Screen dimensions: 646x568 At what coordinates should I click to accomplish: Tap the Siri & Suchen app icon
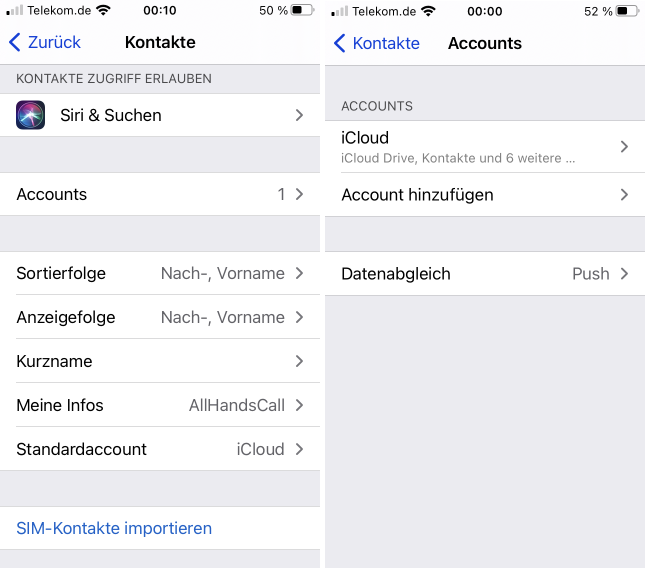pos(31,116)
